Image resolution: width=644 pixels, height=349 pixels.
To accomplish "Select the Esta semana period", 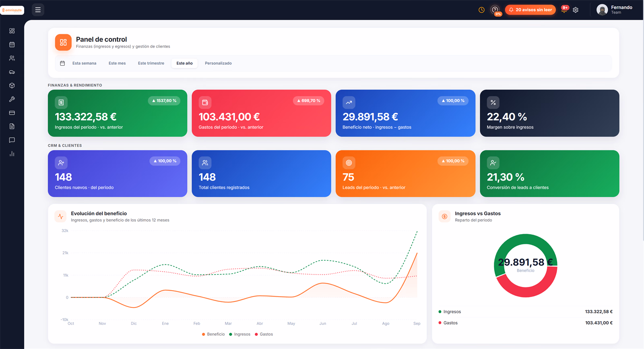I will click(84, 63).
